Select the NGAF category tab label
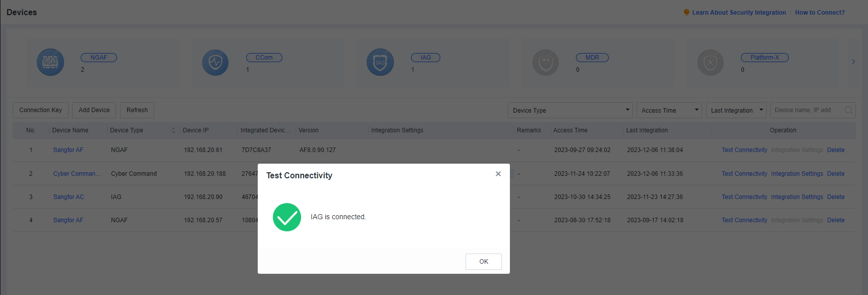Screen dimensions: 868x295 click(99, 58)
